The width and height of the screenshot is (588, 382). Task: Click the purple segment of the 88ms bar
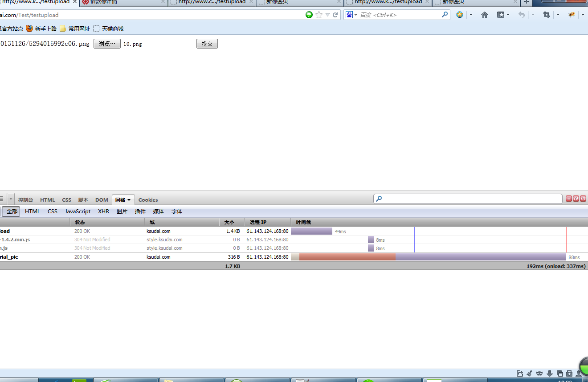[481, 257]
